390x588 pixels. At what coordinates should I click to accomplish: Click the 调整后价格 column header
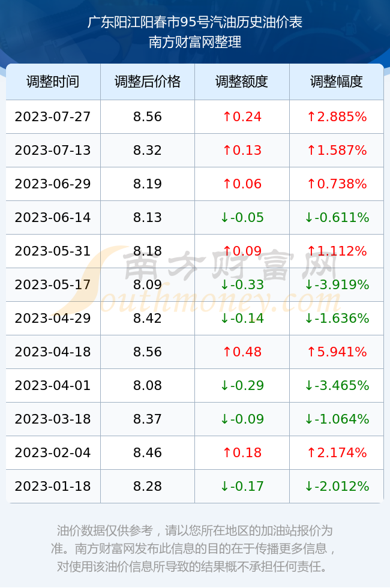[148, 82]
